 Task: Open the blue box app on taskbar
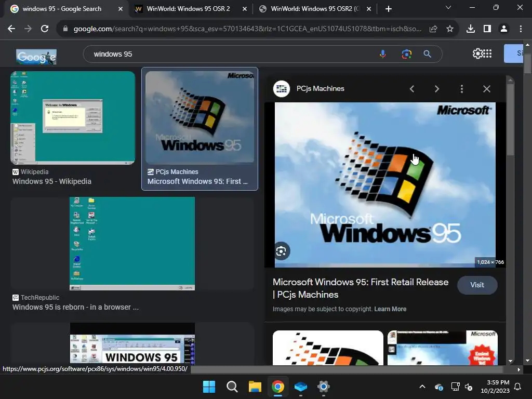301,387
